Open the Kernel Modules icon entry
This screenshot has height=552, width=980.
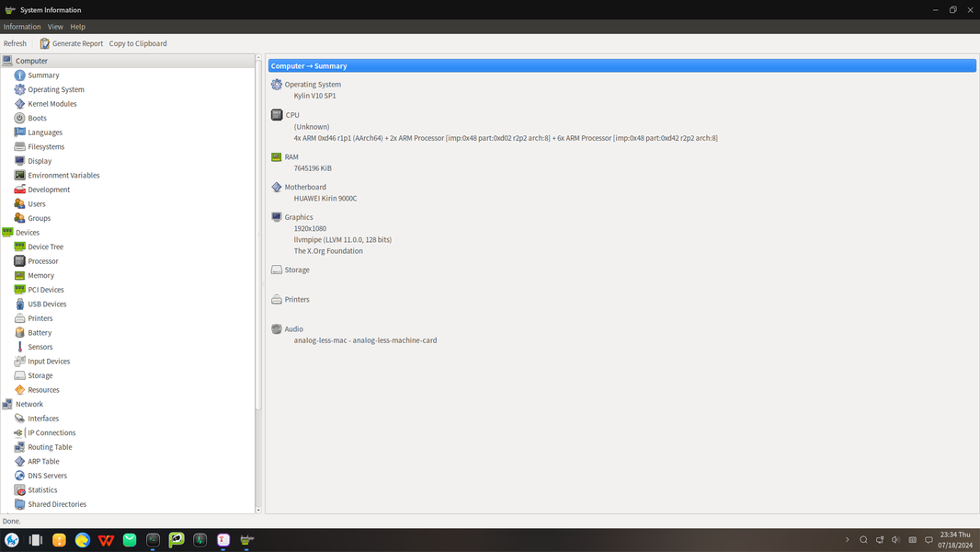[x=20, y=104]
